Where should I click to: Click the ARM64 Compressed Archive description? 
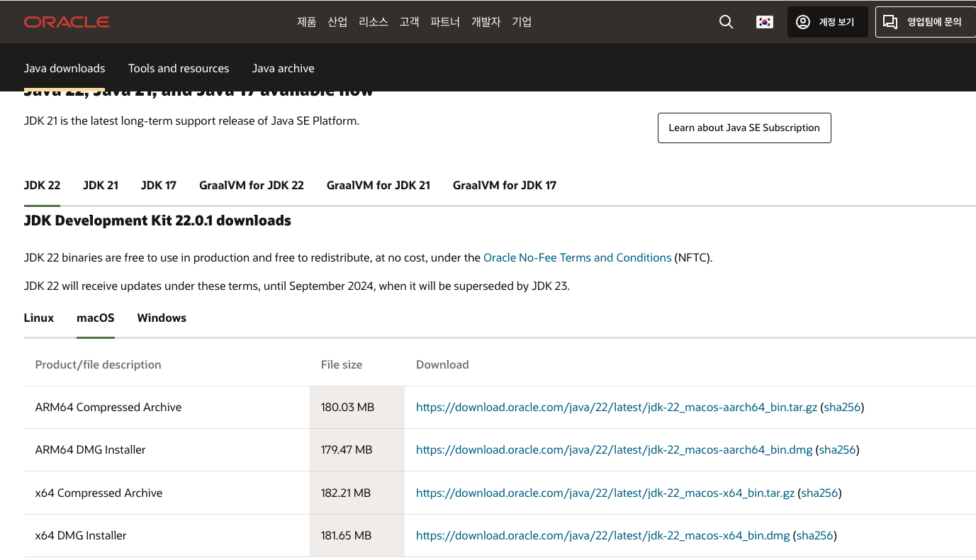point(108,407)
